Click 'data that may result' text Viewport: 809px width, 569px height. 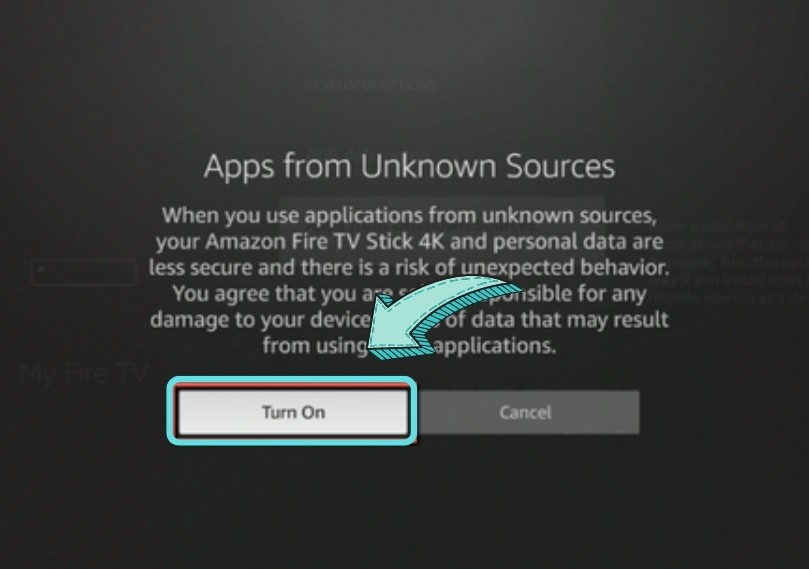(x=570, y=319)
